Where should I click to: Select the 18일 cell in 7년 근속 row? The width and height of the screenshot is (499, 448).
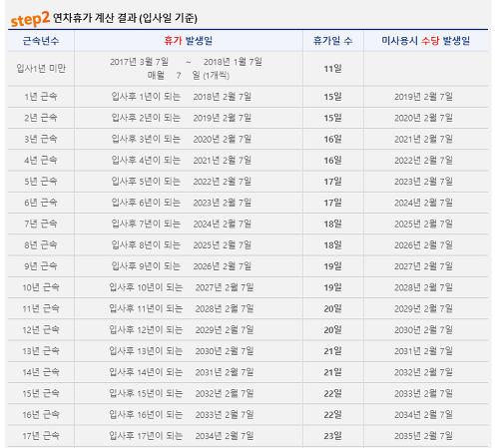pyautogui.click(x=333, y=224)
